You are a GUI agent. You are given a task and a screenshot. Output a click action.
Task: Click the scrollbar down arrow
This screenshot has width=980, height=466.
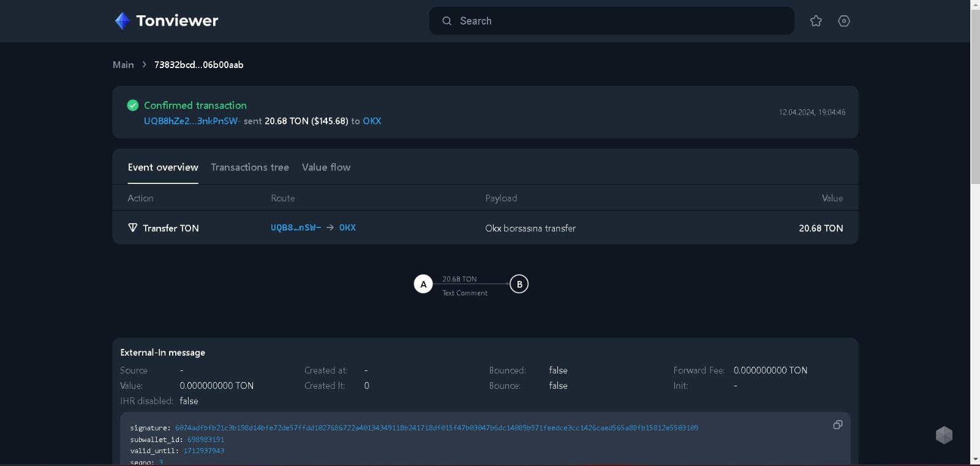click(975, 459)
